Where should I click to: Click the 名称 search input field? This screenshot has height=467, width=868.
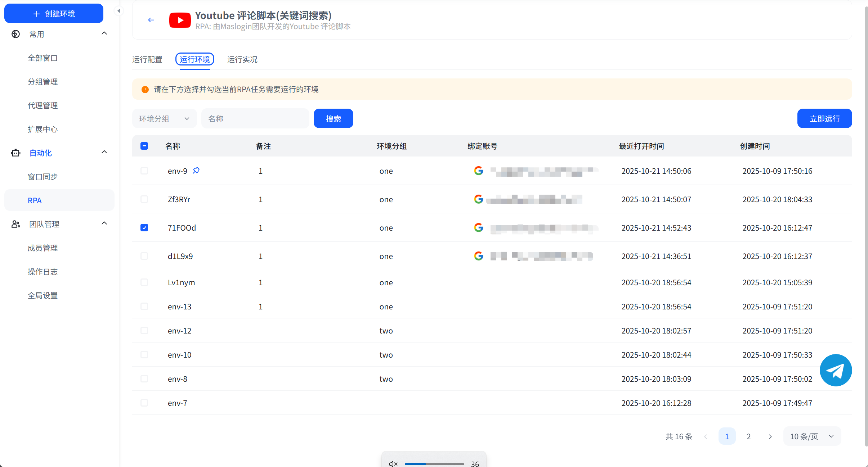click(255, 119)
